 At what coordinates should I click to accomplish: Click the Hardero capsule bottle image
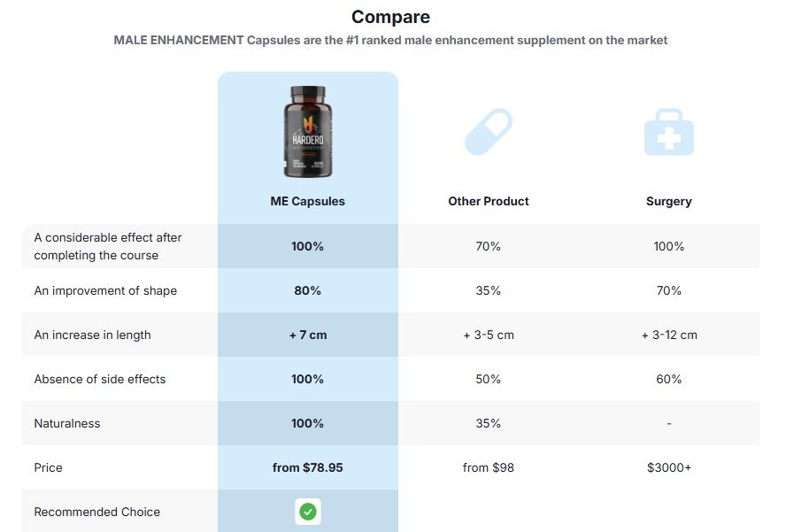(308, 132)
